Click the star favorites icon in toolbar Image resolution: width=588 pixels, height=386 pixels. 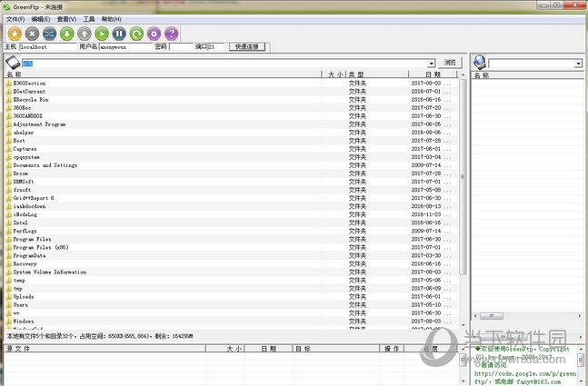(15, 33)
